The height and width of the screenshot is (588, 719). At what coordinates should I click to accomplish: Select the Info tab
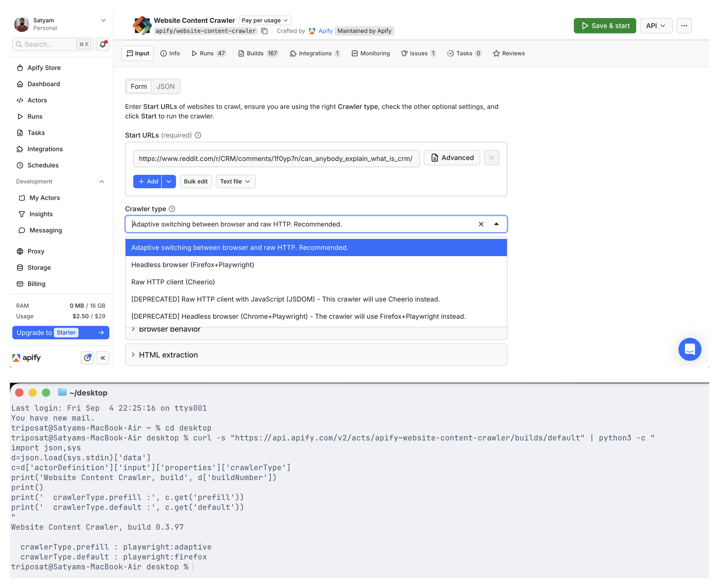tap(170, 53)
